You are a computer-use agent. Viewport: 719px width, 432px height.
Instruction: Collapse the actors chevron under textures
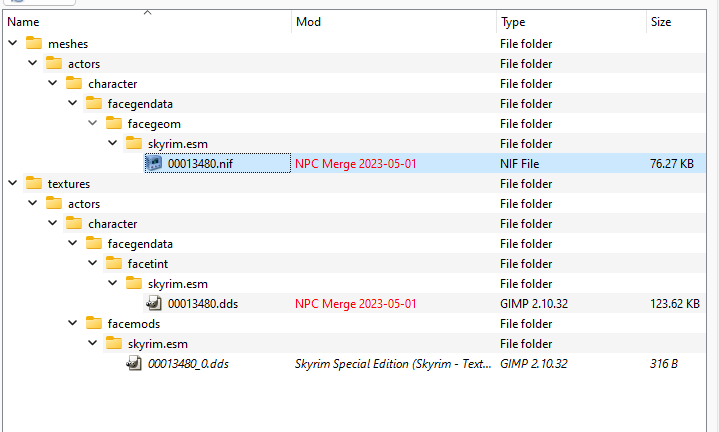33,203
